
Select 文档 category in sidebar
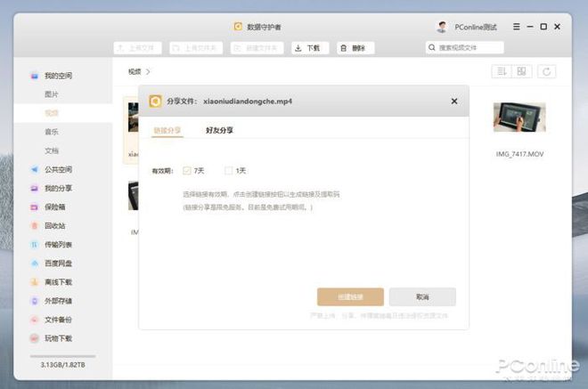(52, 150)
